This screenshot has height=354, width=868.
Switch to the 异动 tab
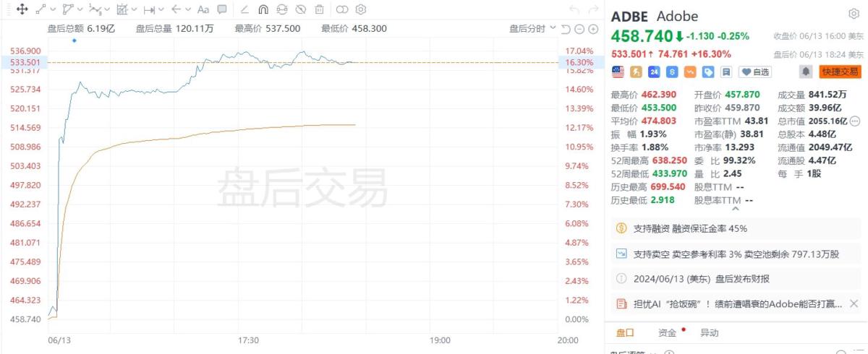(x=709, y=332)
